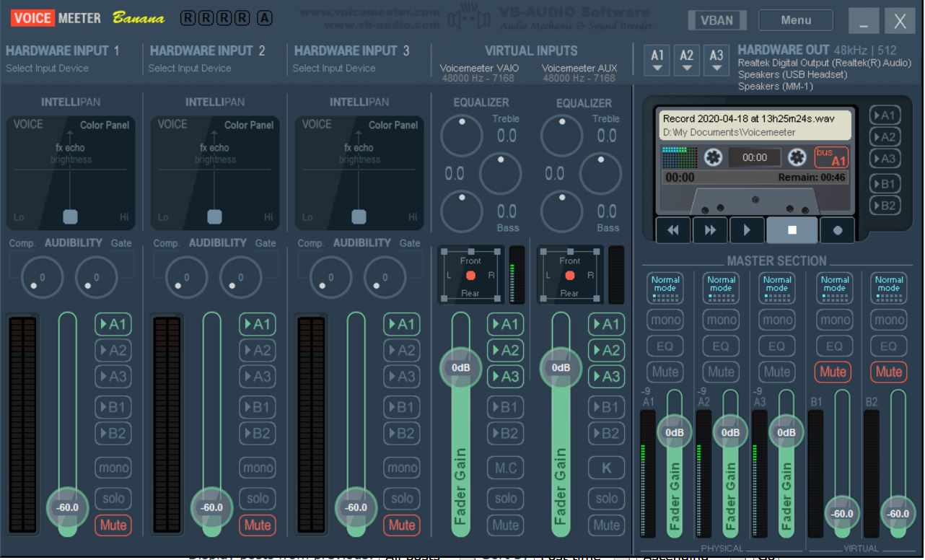Viewport: 925px width, 560px height.
Task: Toggle cassette playback to B1 output
Action: (x=885, y=184)
